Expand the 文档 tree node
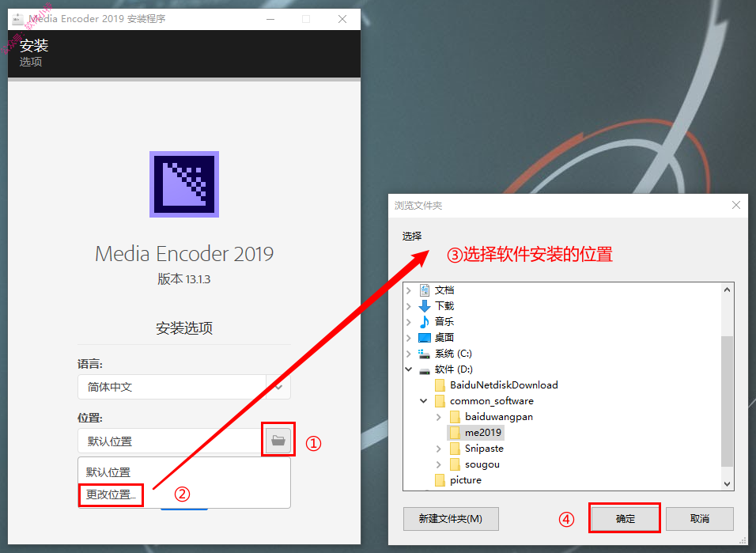The width and height of the screenshot is (756, 553). 408,290
